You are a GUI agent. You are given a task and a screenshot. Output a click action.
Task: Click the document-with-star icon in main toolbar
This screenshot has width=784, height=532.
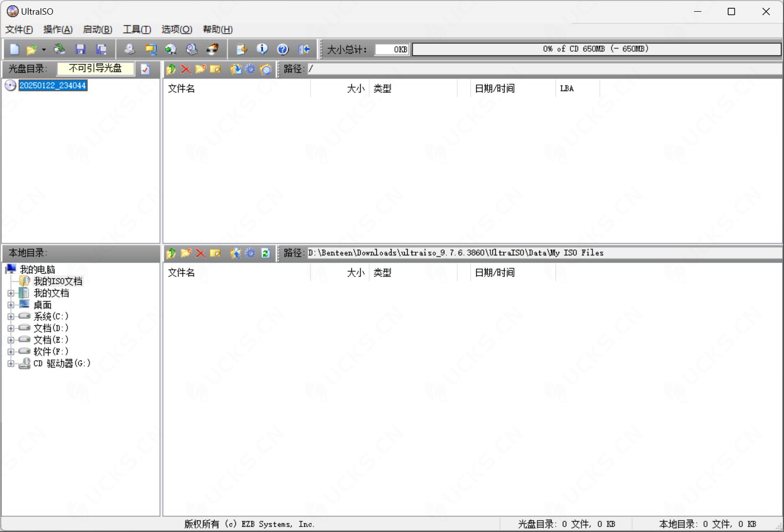tap(242, 49)
